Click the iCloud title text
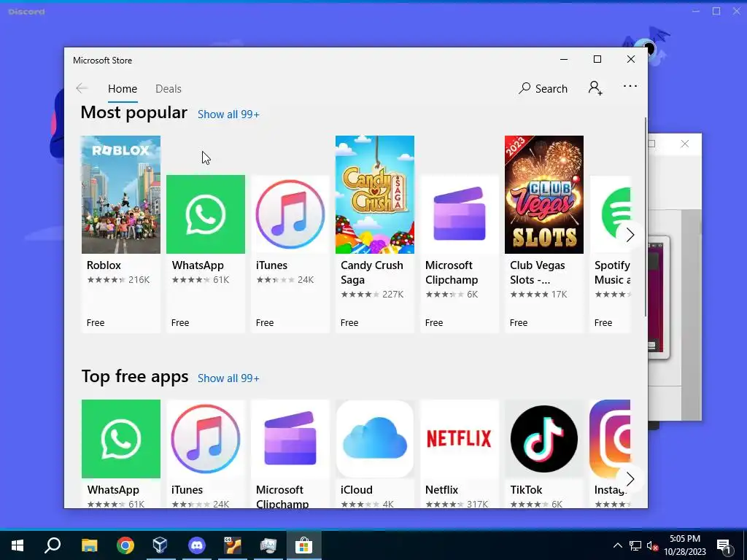Screen dimensions: 747x560 [x=356, y=489]
